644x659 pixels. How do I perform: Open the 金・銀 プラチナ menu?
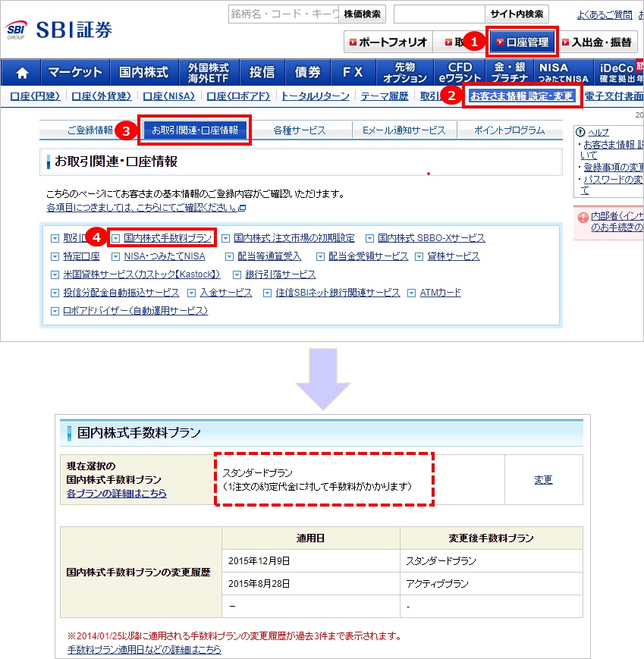tap(510, 72)
